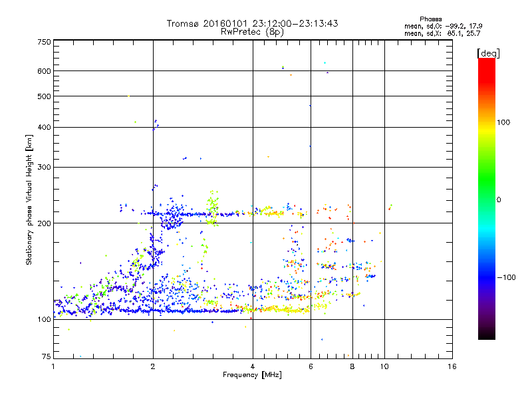Click the x-axis tick label '1'

(x=53, y=366)
